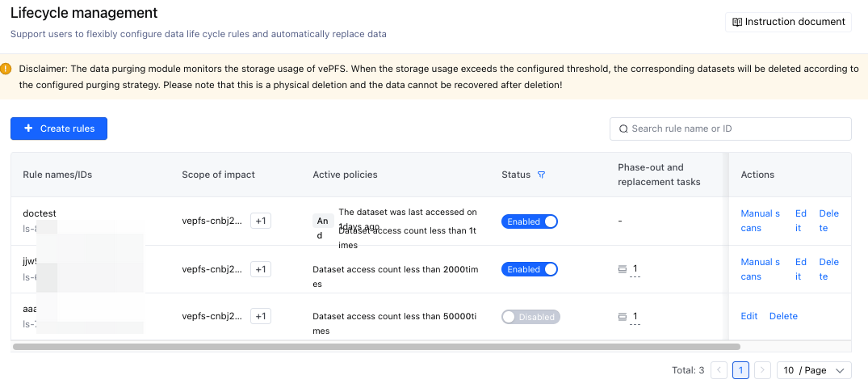Screen dimensions: 868x388
Task: Click the doctest rule name
Action: [x=40, y=213]
